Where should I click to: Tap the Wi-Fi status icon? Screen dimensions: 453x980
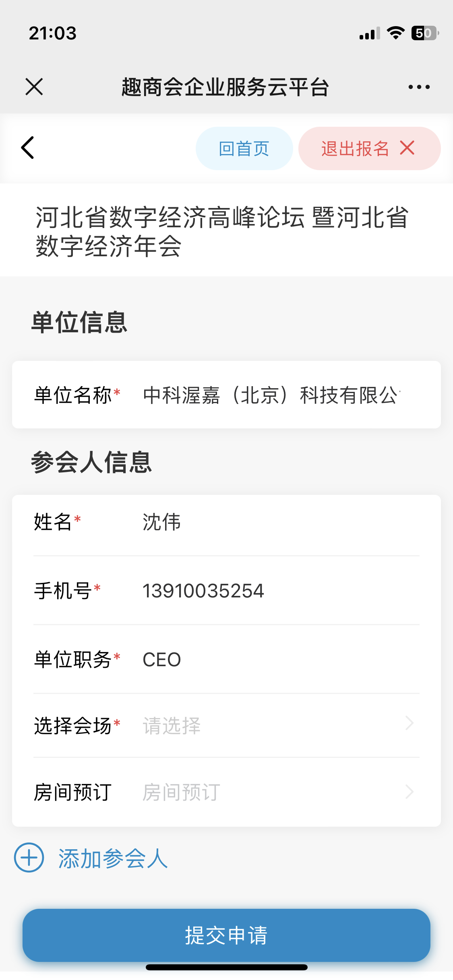[x=395, y=33]
